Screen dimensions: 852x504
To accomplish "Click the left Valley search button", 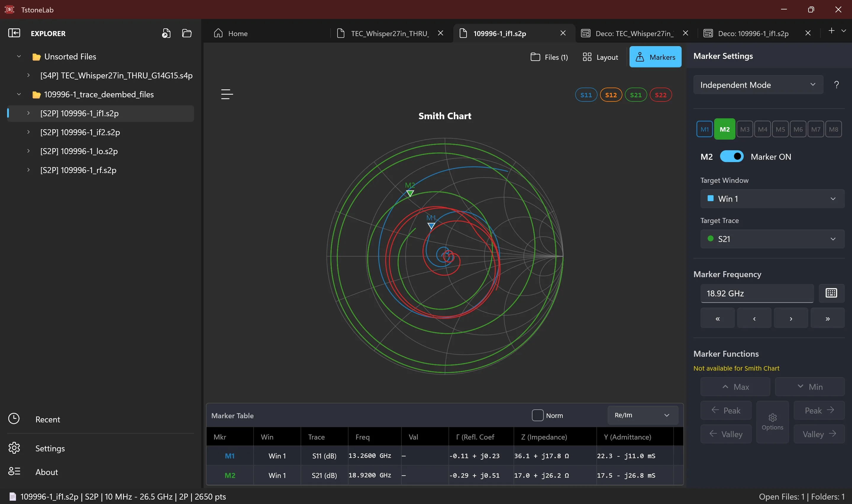I will tap(726, 434).
